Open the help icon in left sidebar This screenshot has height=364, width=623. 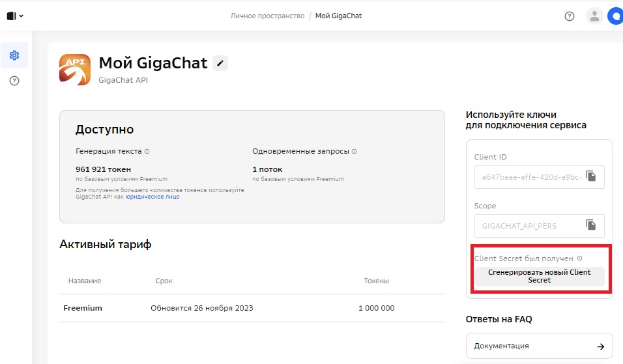14,81
